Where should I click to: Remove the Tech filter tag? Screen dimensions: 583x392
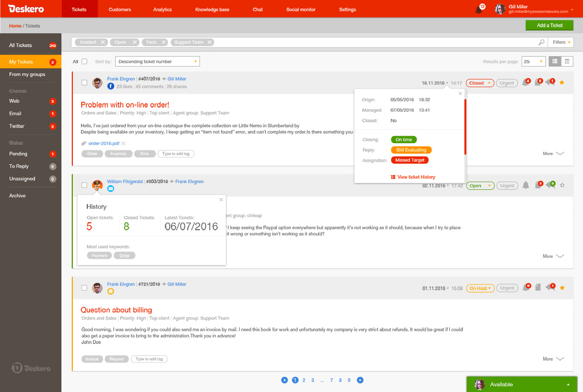(164, 42)
